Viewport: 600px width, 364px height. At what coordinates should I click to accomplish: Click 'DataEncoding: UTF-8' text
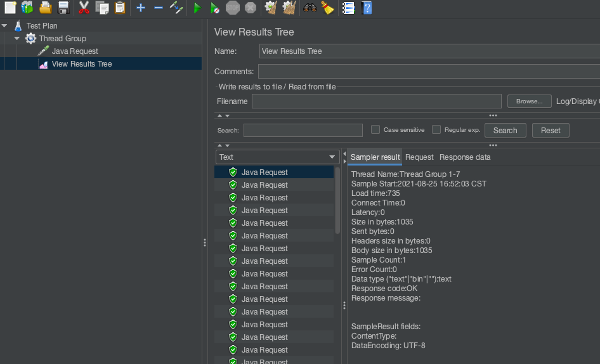(388, 345)
